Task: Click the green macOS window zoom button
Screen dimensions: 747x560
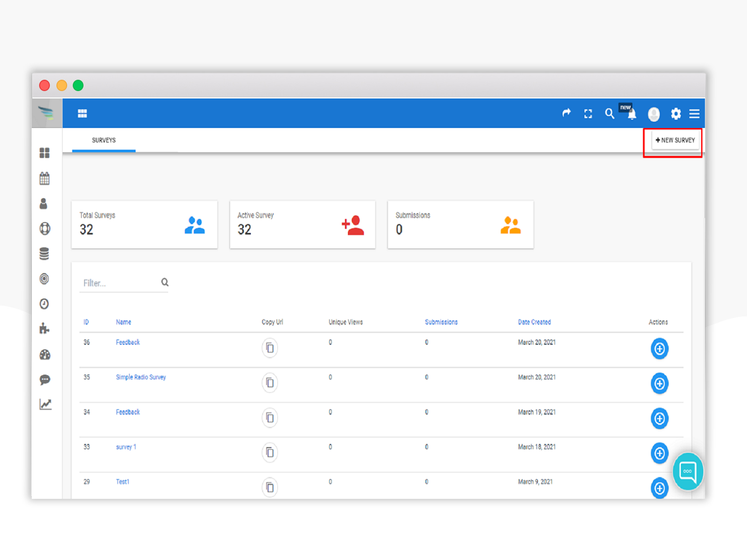Action: tap(78, 85)
